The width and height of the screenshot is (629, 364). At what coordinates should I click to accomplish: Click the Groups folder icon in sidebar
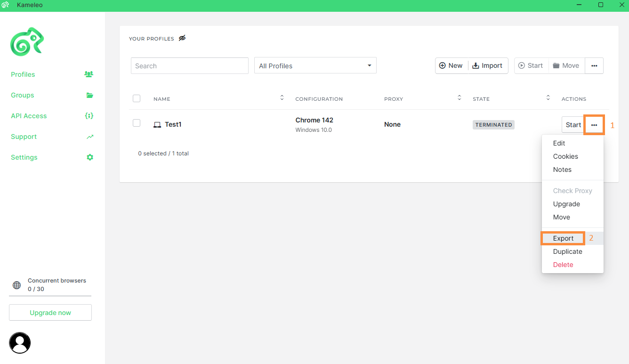click(89, 95)
